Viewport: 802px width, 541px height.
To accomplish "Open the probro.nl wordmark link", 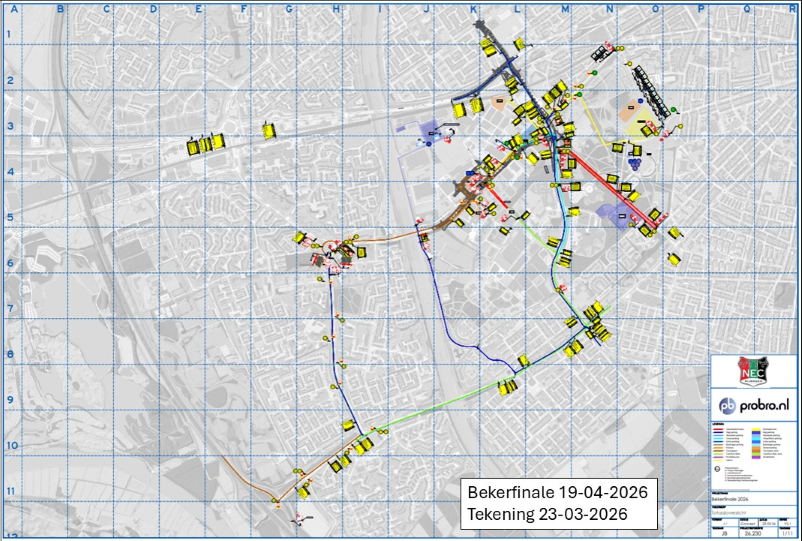I will tap(766, 405).
